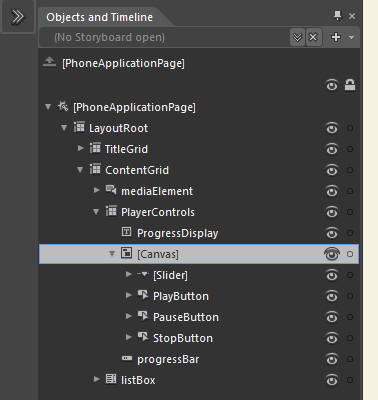Hide the ProgressDisplay element
The image size is (378, 400).
[x=332, y=233]
